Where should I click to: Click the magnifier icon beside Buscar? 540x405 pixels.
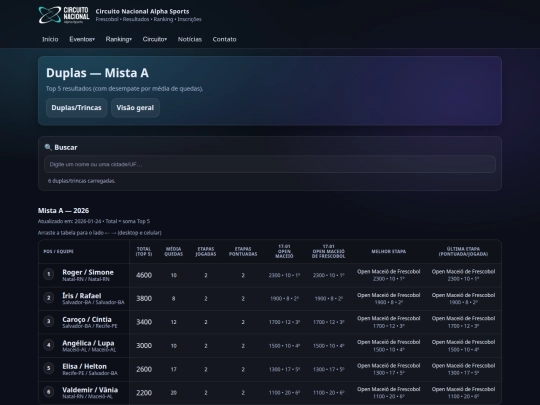click(x=48, y=147)
